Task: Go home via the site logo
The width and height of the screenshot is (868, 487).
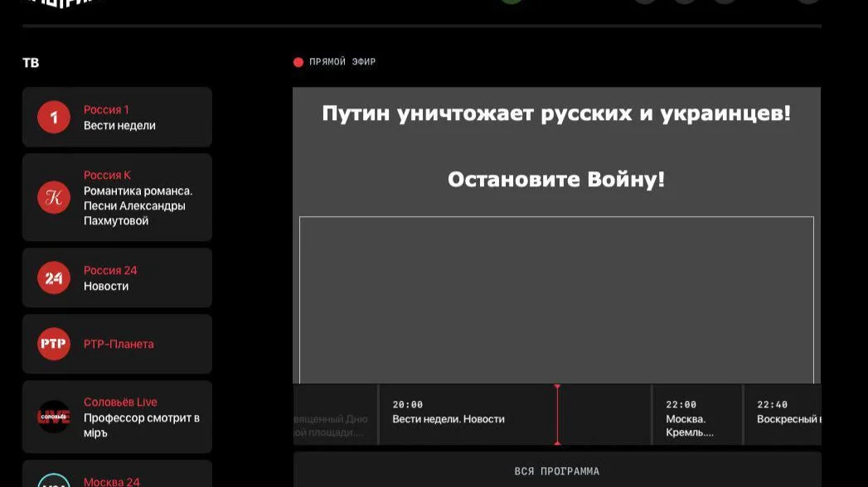Action: [64, 2]
